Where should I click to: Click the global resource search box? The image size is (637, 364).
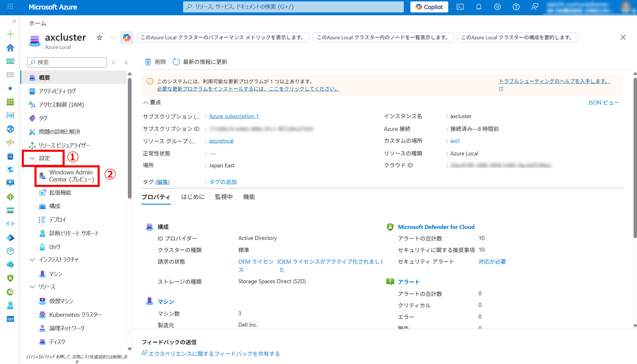pyautogui.click(x=293, y=7)
